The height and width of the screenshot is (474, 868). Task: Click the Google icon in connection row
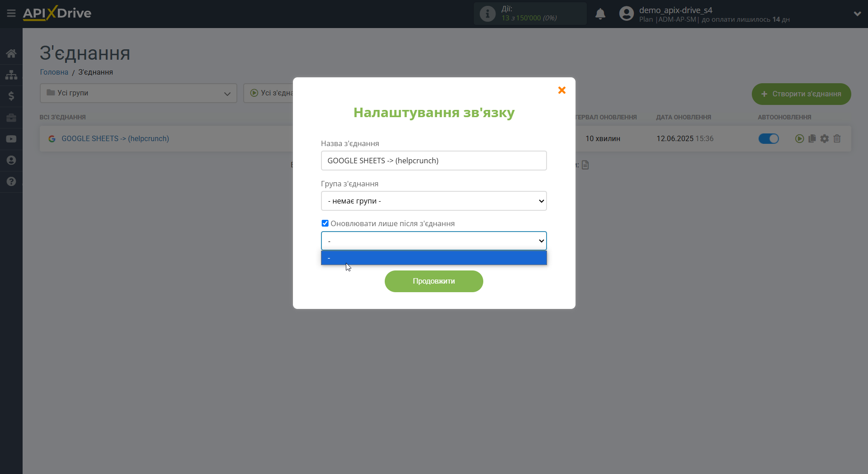coord(52,139)
